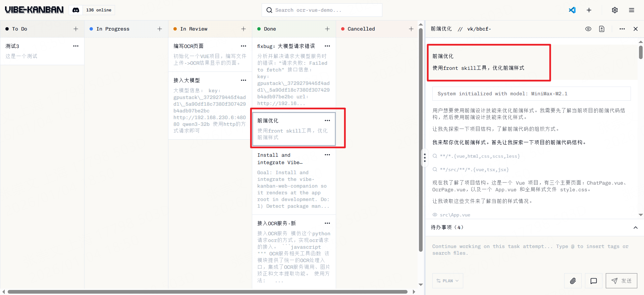Add a task to To Do column
The height and width of the screenshot is (295, 644).
tap(76, 29)
